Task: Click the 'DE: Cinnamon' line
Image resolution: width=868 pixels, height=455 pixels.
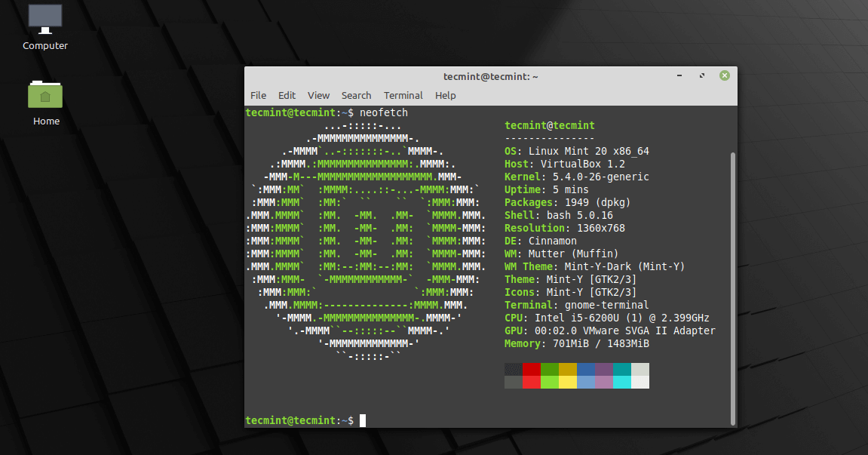Action: (x=540, y=241)
